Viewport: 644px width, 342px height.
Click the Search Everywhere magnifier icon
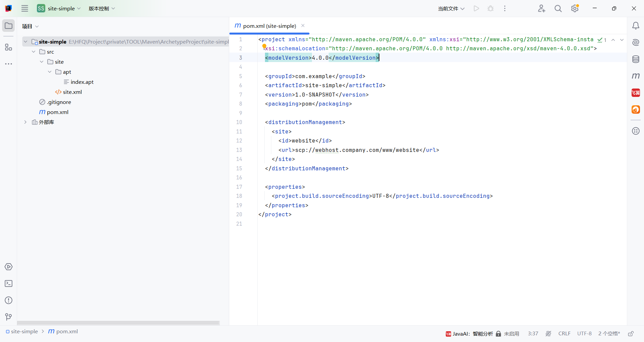[558, 9]
